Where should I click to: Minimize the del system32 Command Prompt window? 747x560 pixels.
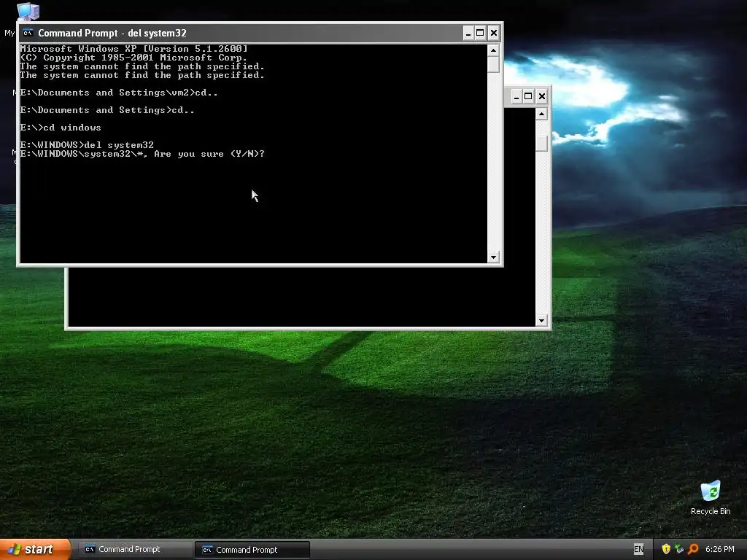coord(468,33)
